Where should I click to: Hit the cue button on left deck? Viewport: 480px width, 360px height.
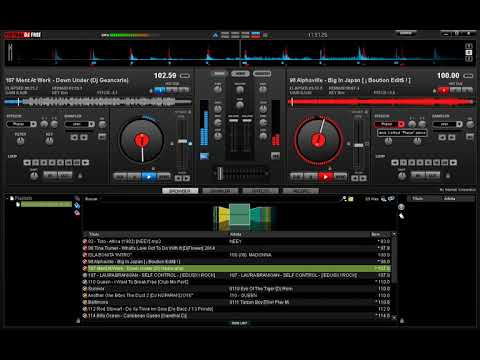tap(120, 177)
